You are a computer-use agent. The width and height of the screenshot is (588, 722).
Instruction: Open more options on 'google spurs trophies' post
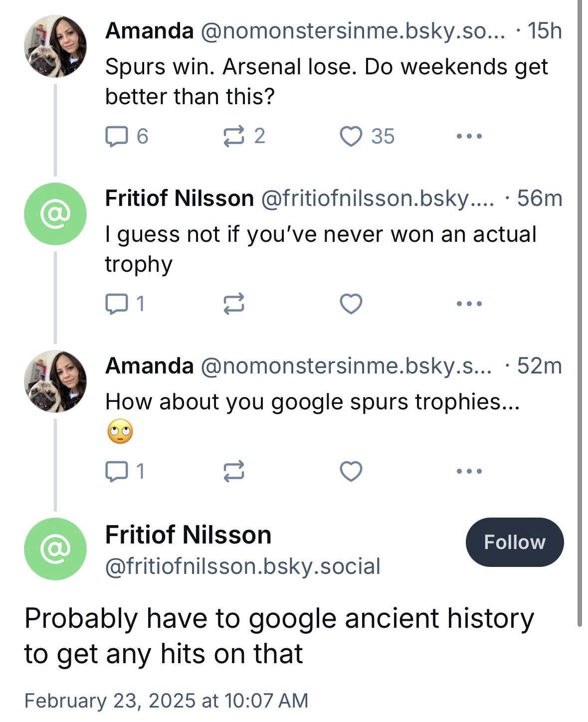[469, 471]
